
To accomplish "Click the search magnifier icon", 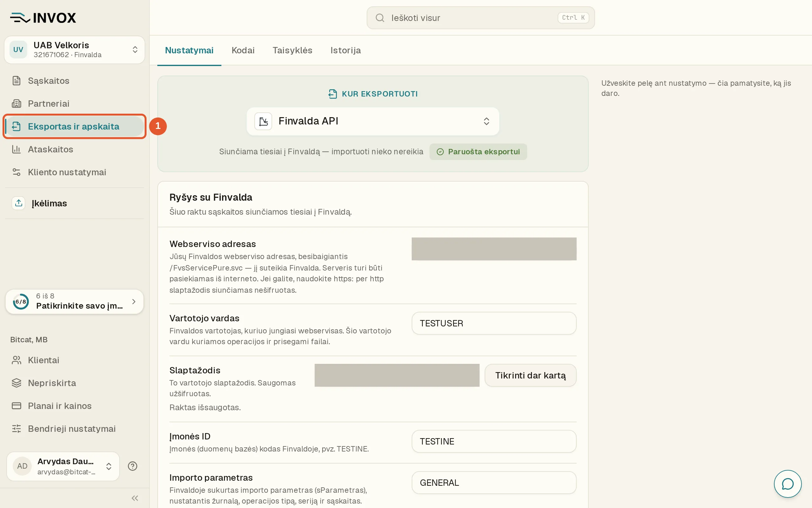I will coord(380,17).
